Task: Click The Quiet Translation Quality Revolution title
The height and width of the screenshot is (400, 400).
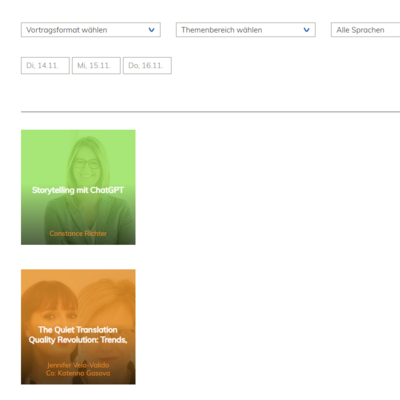Action: [x=78, y=335]
